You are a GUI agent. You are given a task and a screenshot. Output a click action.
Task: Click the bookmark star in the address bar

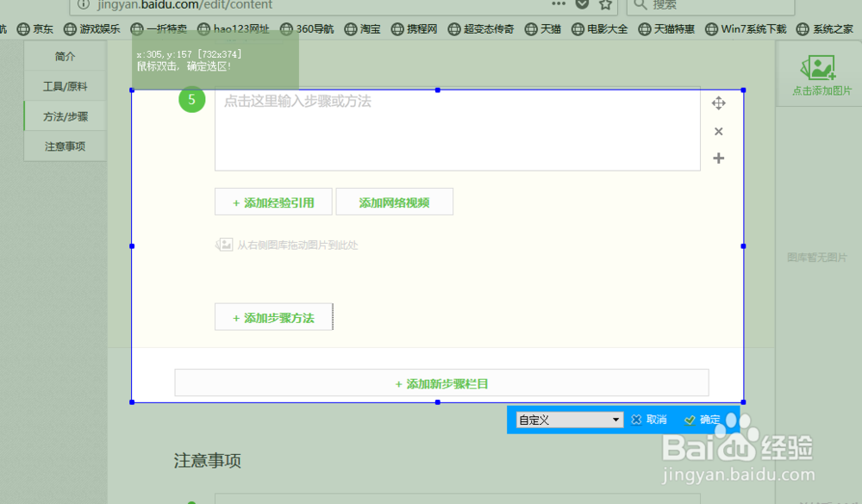click(x=604, y=5)
